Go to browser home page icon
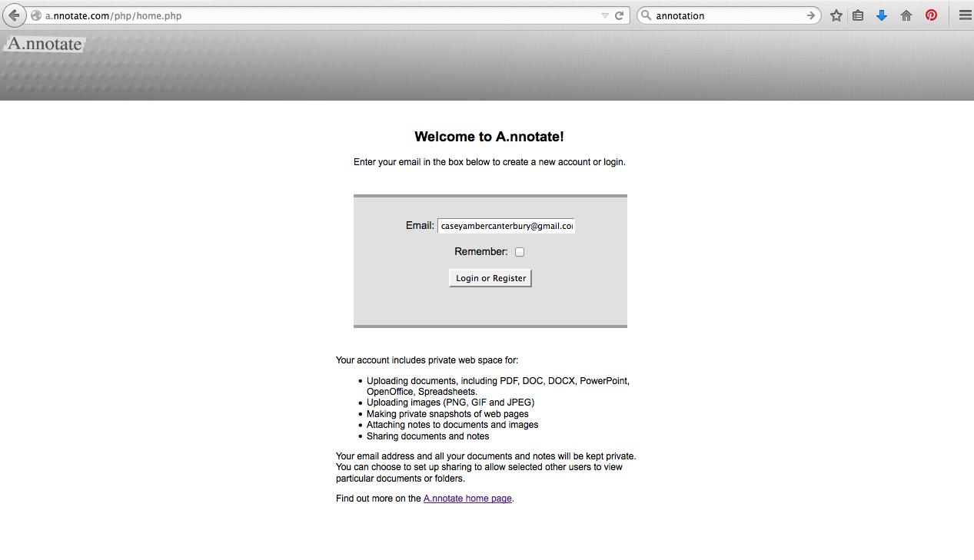974x560 pixels. pos(906,15)
